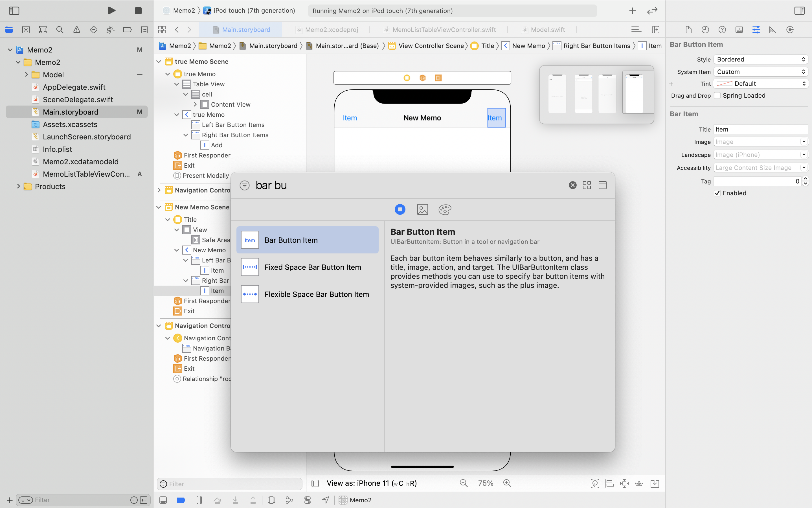Enable Spring Loaded checkbox
812x508 pixels.
(x=717, y=95)
